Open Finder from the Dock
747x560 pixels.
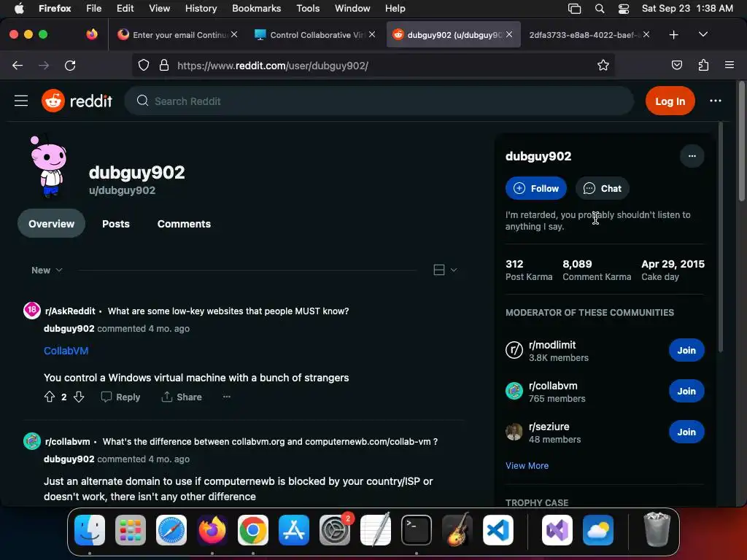(90, 530)
